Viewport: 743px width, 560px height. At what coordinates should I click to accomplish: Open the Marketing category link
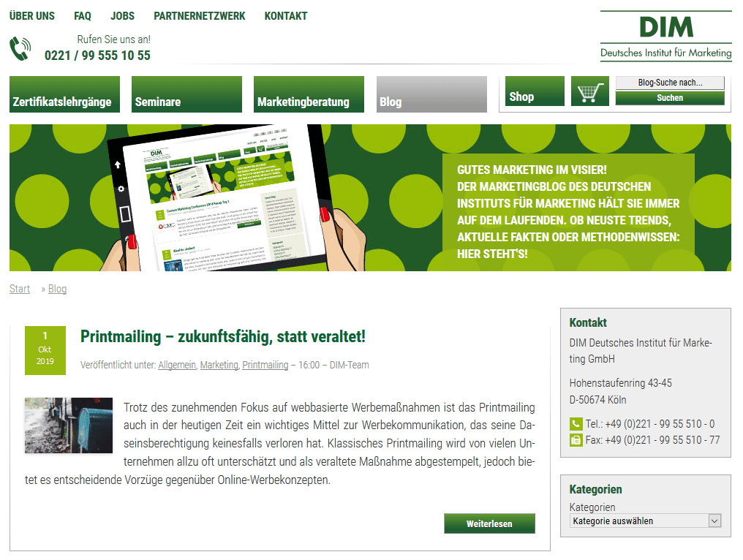[219, 366]
